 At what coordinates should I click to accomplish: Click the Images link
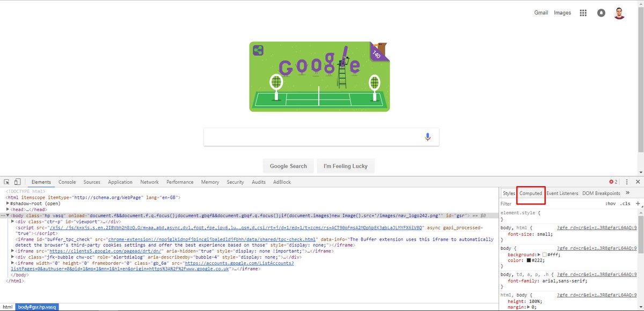tap(562, 13)
